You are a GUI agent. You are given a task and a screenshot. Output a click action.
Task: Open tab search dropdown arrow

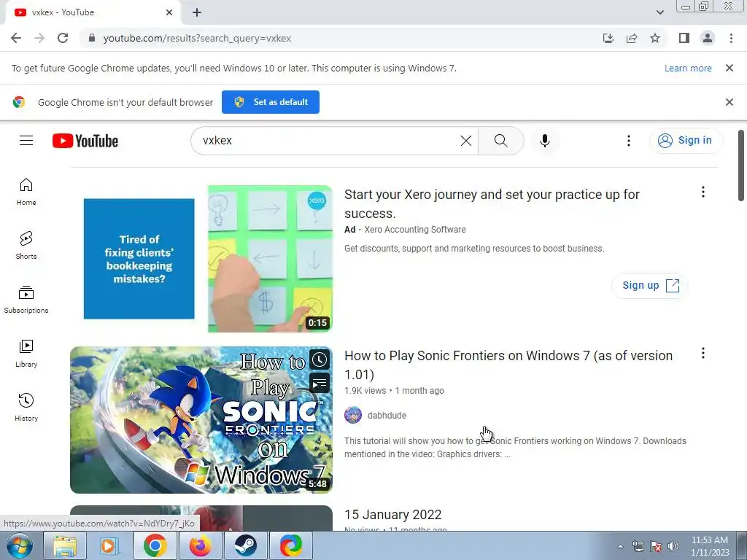[659, 12]
